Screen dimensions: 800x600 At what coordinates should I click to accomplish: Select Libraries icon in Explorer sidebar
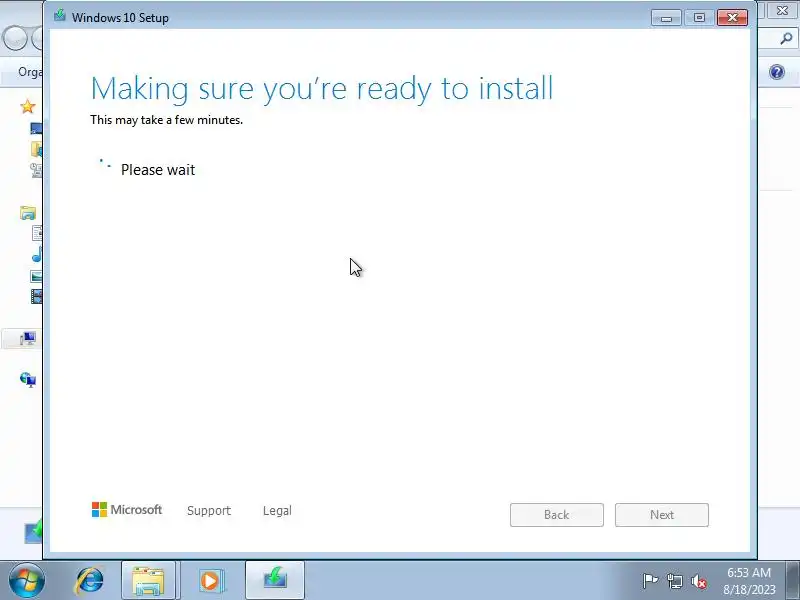tap(28, 212)
